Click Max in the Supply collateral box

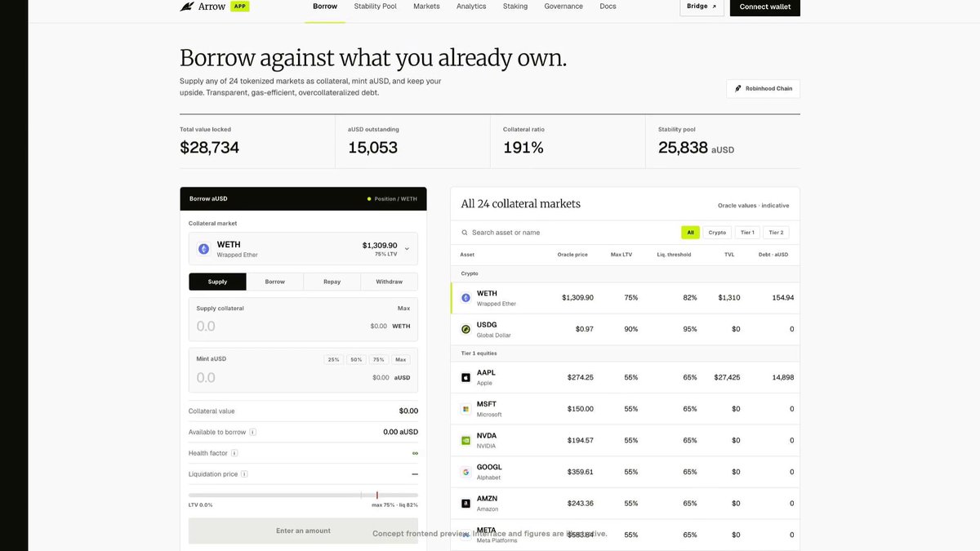tap(403, 309)
